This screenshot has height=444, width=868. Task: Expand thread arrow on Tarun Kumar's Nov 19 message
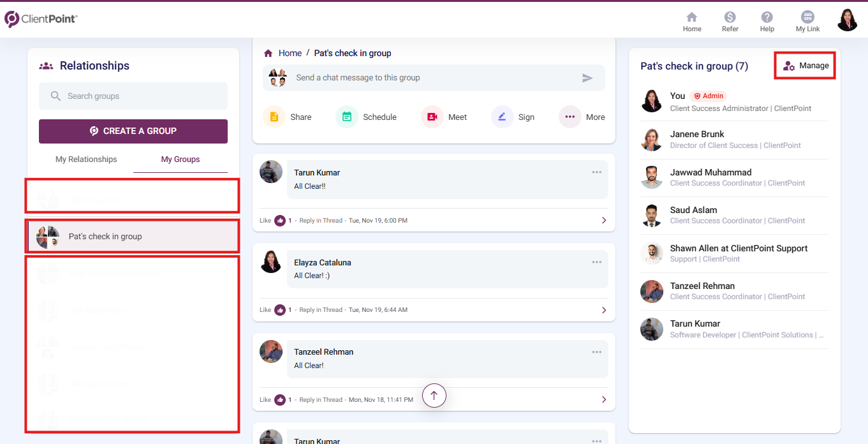tap(604, 221)
